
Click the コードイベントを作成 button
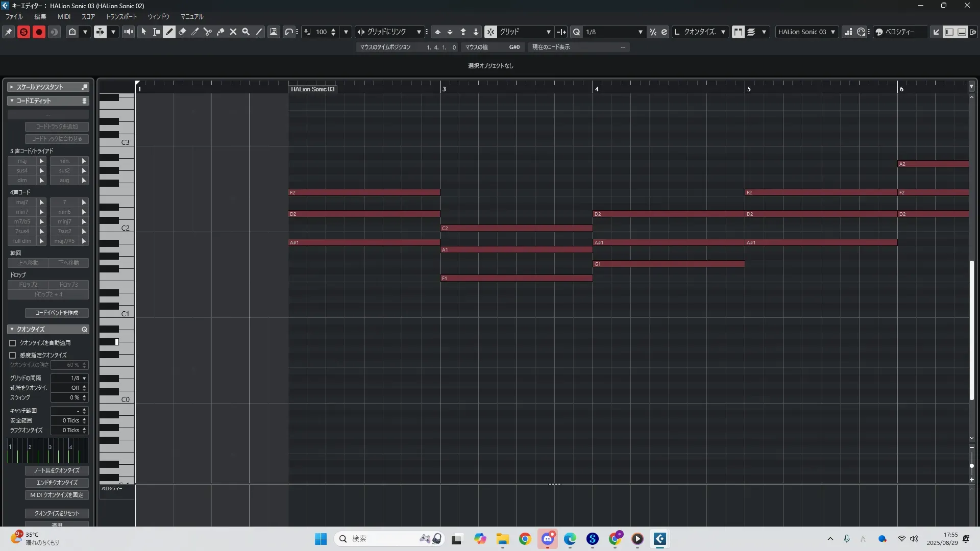[x=57, y=313]
